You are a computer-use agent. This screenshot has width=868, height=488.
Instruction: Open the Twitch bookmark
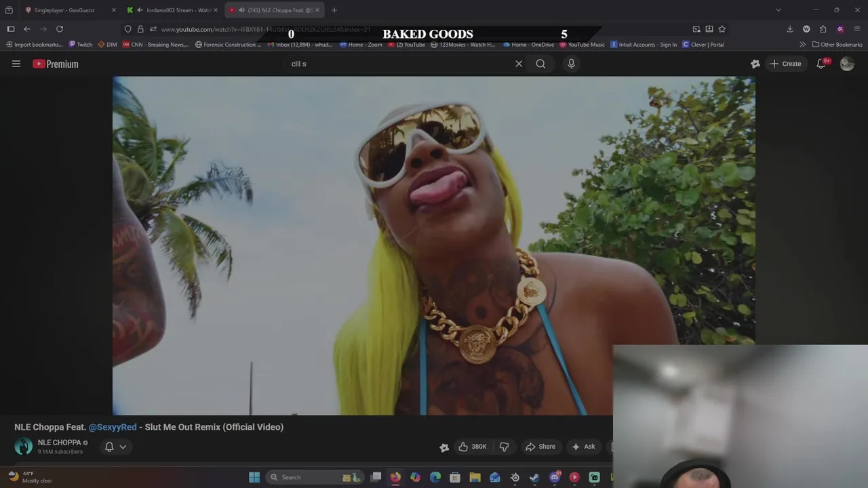click(x=81, y=45)
